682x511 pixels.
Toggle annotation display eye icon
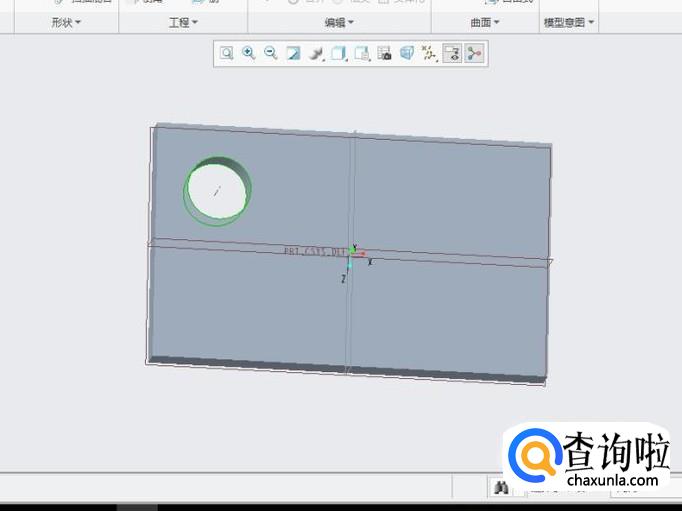click(452, 54)
